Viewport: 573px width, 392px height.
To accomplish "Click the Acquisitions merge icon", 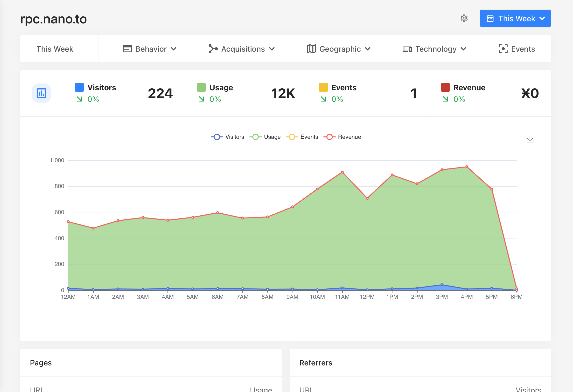I will tap(213, 49).
